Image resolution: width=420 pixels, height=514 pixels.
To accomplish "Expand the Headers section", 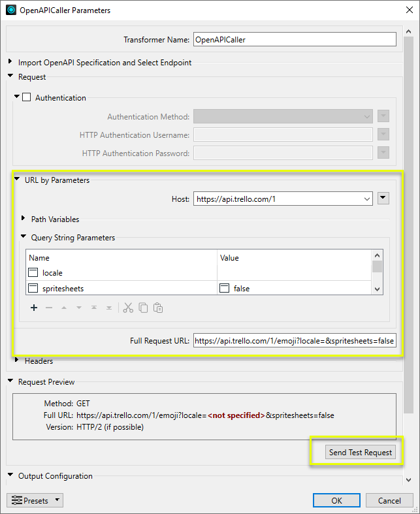I will [18, 361].
